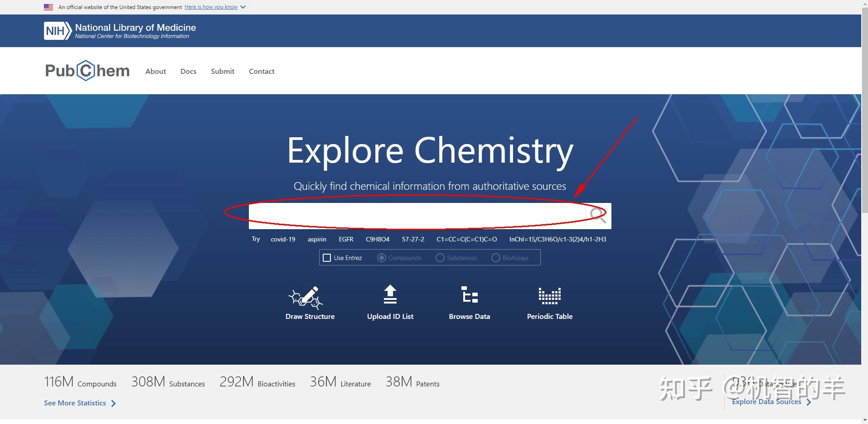Click National Library of Medicine title
This screenshot has height=424, width=868.
136,27
